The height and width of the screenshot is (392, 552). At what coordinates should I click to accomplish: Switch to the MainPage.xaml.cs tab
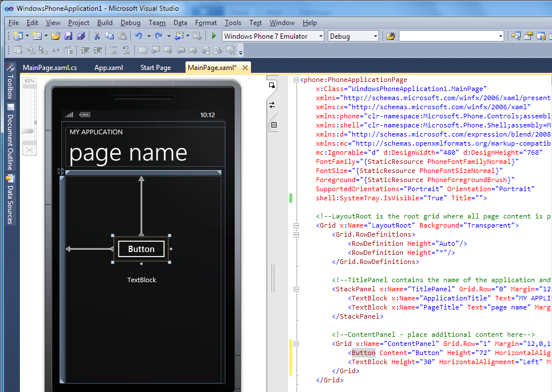coord(50,68)
